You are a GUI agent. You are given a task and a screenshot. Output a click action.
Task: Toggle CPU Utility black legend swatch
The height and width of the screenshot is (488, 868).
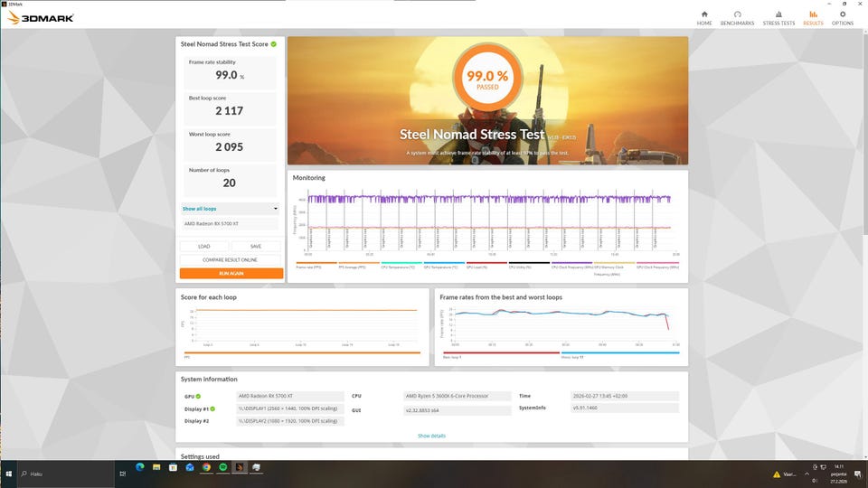click(529, 263)
